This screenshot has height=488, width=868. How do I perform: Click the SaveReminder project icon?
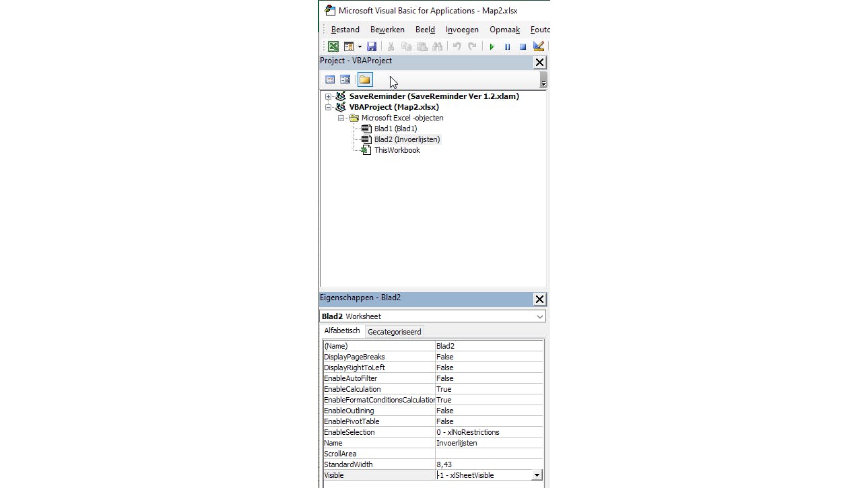[341, 96]
